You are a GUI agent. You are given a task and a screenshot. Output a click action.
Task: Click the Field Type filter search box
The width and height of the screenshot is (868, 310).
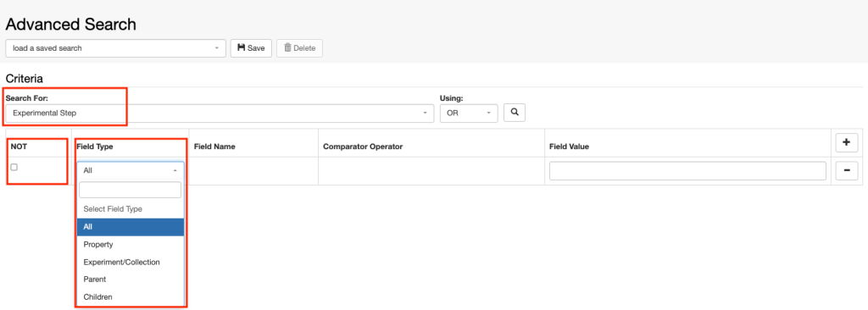[x=130, y=190]
